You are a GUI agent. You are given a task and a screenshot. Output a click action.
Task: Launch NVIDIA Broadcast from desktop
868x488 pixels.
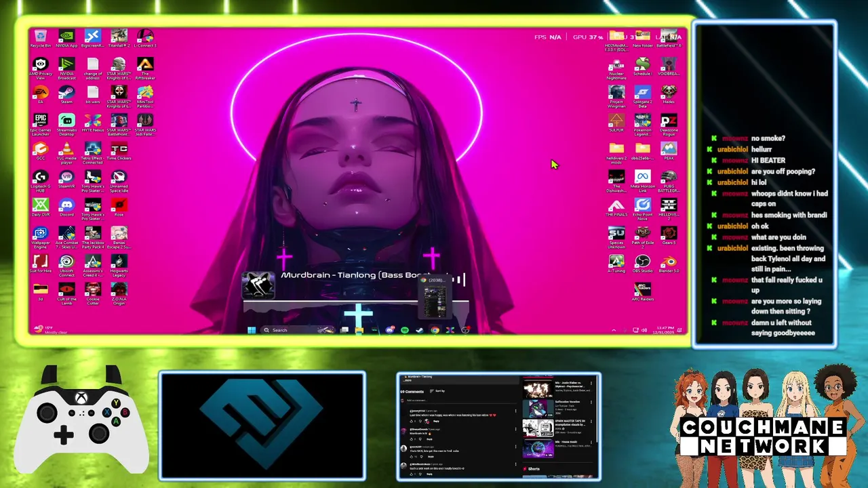[x=66, y=68]
